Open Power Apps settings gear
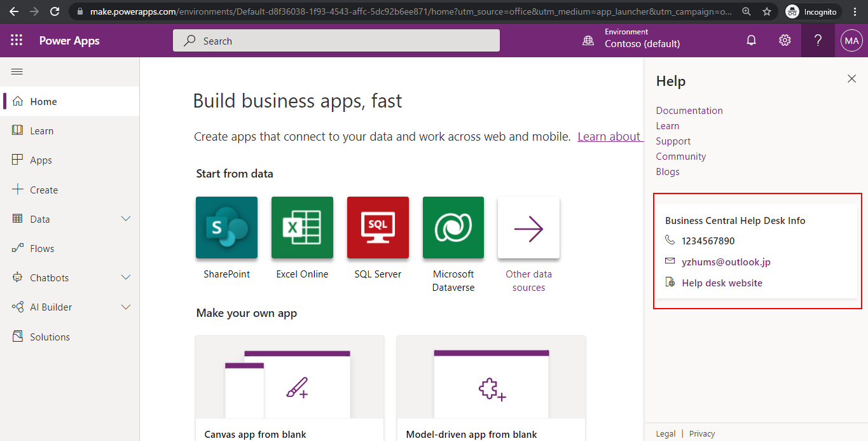This screenshot has height=441, width=868. coord(784,40)
